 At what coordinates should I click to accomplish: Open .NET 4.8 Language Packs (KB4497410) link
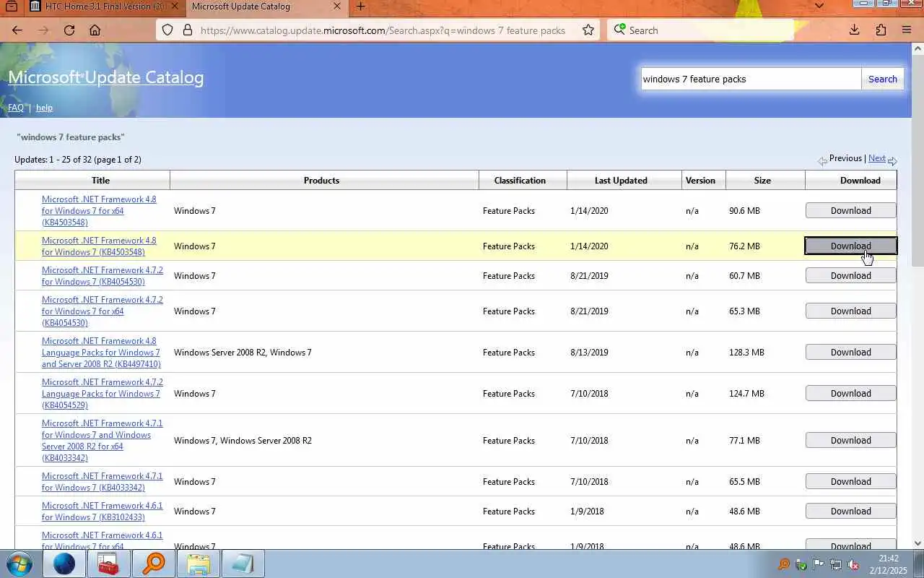[101, 352]
